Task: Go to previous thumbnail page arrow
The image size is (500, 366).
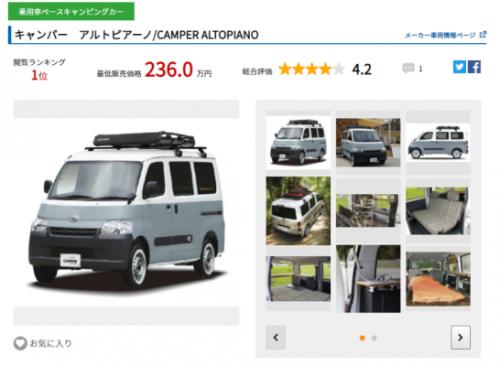Action: point(276,337)
